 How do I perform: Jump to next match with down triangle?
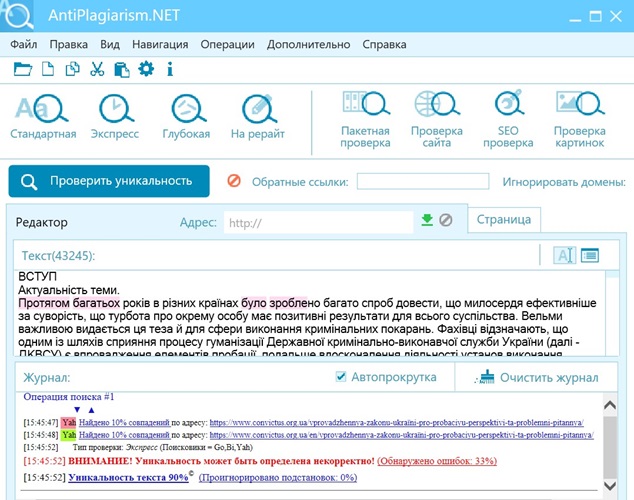77,410
